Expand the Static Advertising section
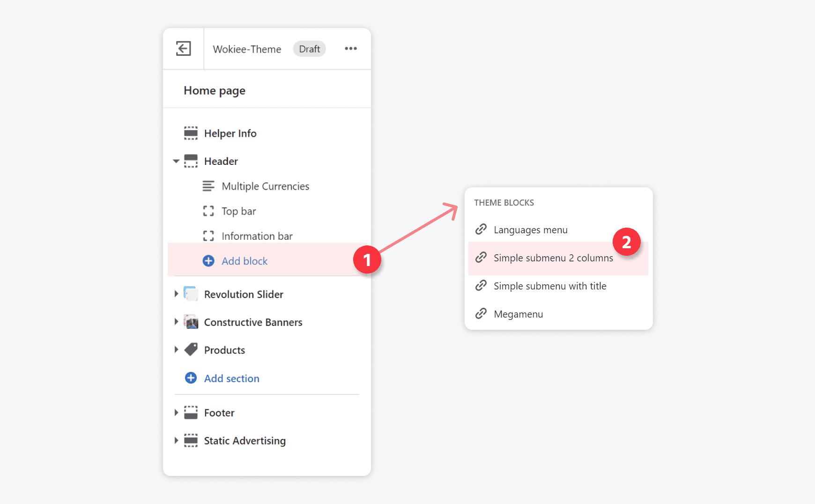This screenshot has height=504, width=815. (176, 440)
